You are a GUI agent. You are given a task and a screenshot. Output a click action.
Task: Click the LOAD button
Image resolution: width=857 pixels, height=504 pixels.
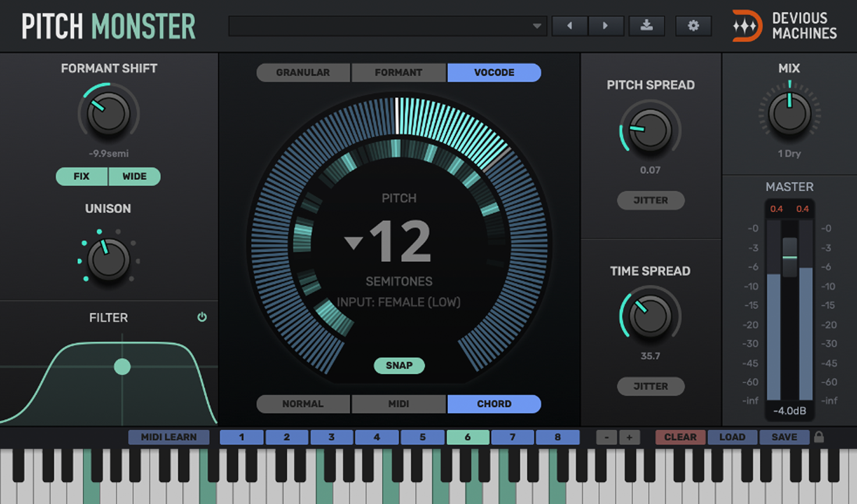coord(732,437)
